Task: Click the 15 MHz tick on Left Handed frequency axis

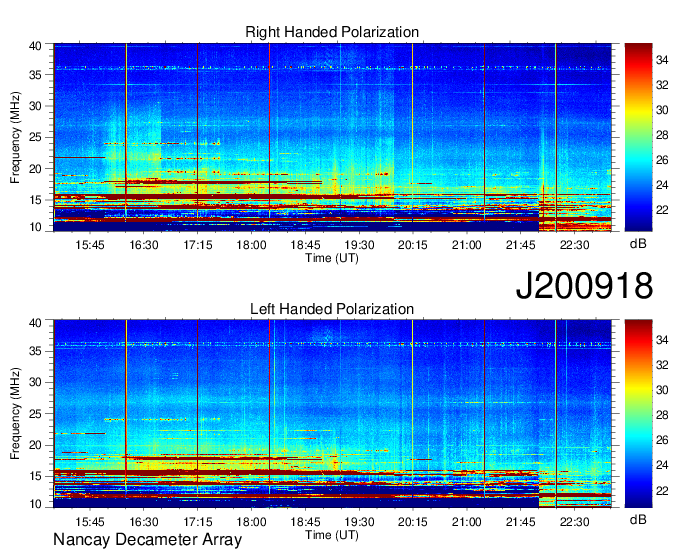Action: 35,476
